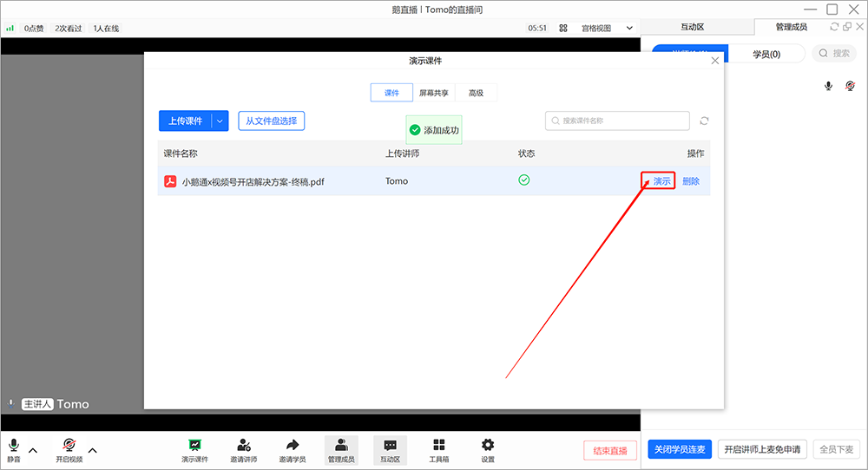The image size is (868, 470).
Task: Toggle the member's microphone icon
Action: (x=828, y=86)
